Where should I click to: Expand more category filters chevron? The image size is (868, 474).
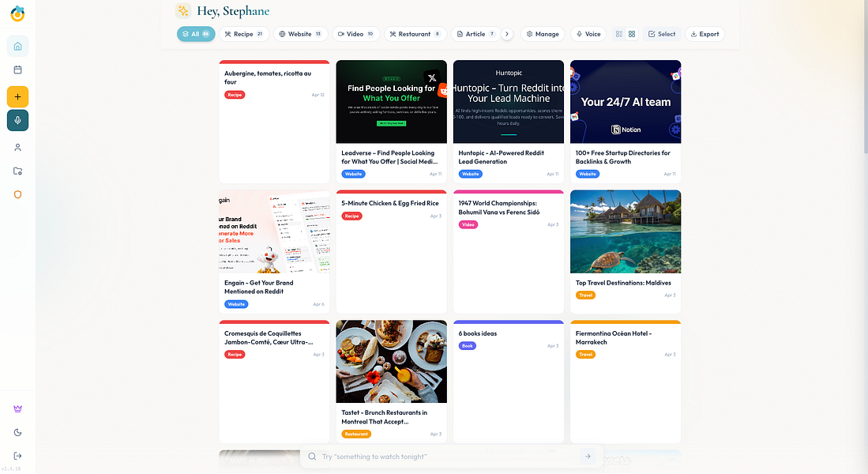(506, 34)
